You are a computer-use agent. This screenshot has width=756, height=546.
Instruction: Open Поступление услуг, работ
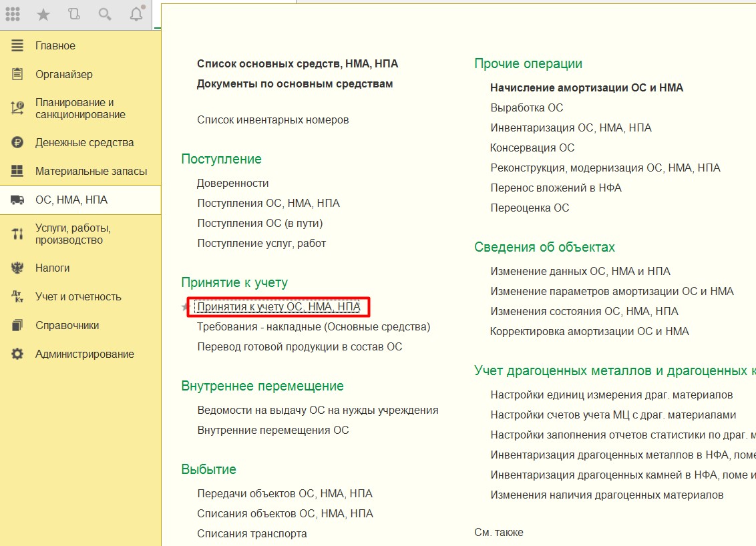(262, 244)
